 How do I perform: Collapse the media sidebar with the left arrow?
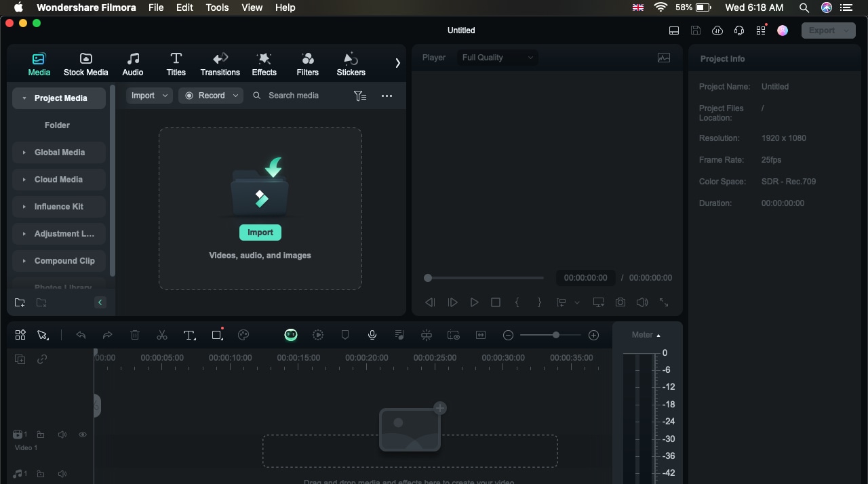coord(100,302)
